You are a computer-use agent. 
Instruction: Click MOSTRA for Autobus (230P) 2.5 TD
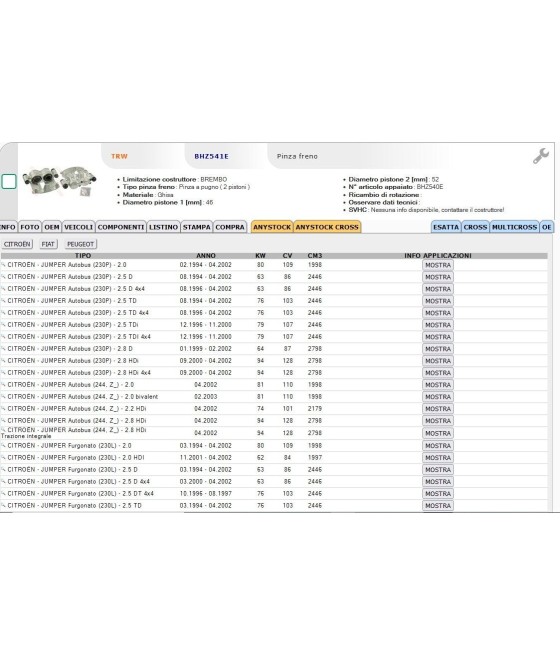(x=438, y=301)
